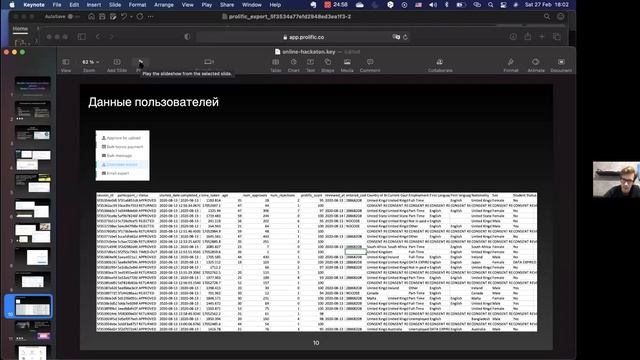Select slide 6 thumbnail in navigator

[x=33, y=208]
